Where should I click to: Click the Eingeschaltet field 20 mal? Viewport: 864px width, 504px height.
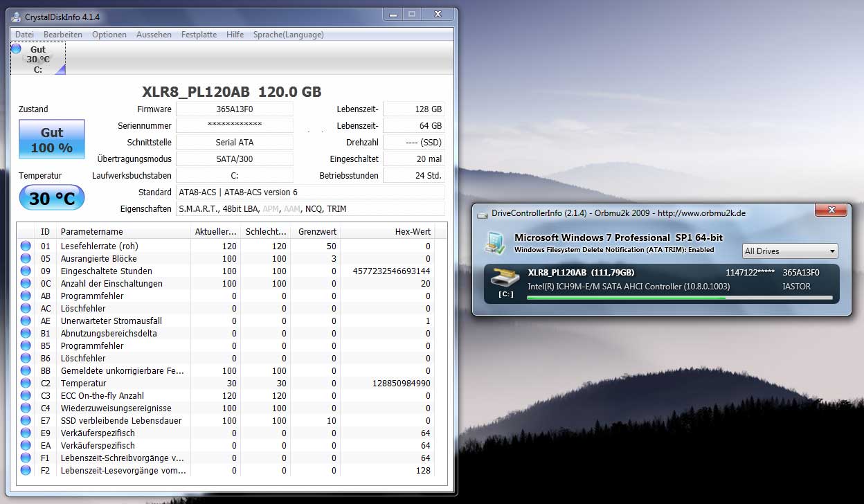click(x=414, y=159)
